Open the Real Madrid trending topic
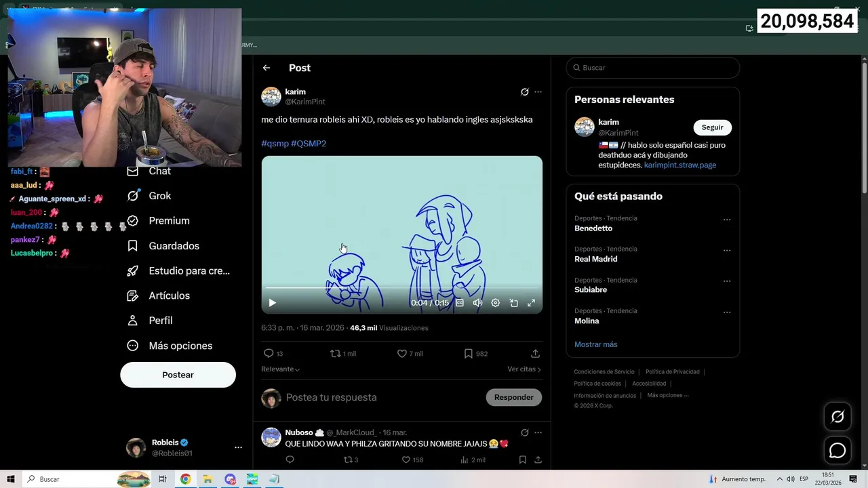Viewport: 868px width, 488px height. tap(596, 259)
